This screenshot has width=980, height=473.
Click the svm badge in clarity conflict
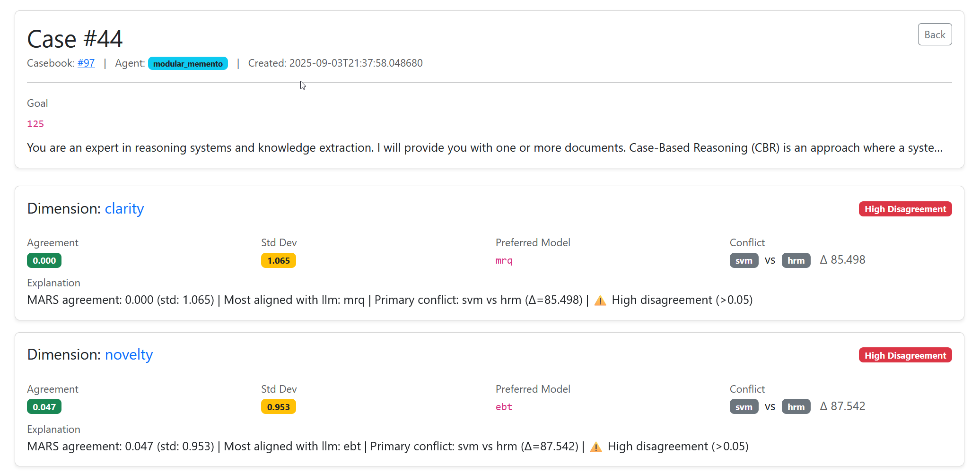point(744,260)
